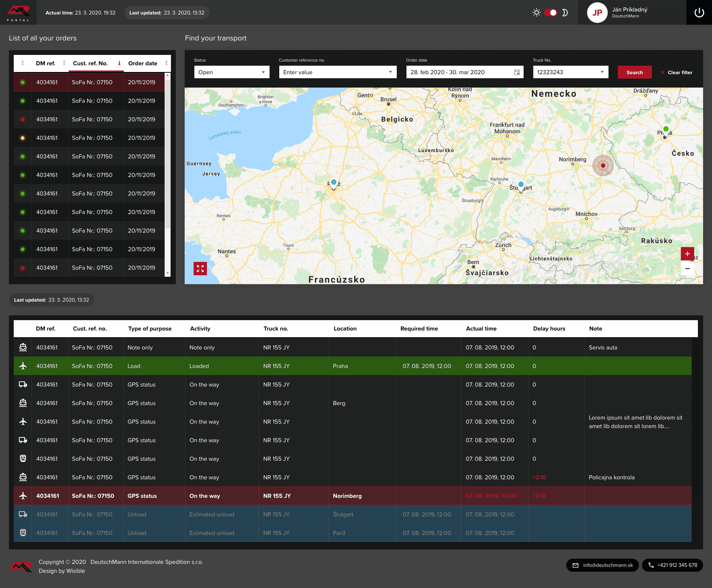The height and width of the screenshot is (588, 712).
Task: Toggle the light/dark theme switch
Action: [x=551, y=13]
